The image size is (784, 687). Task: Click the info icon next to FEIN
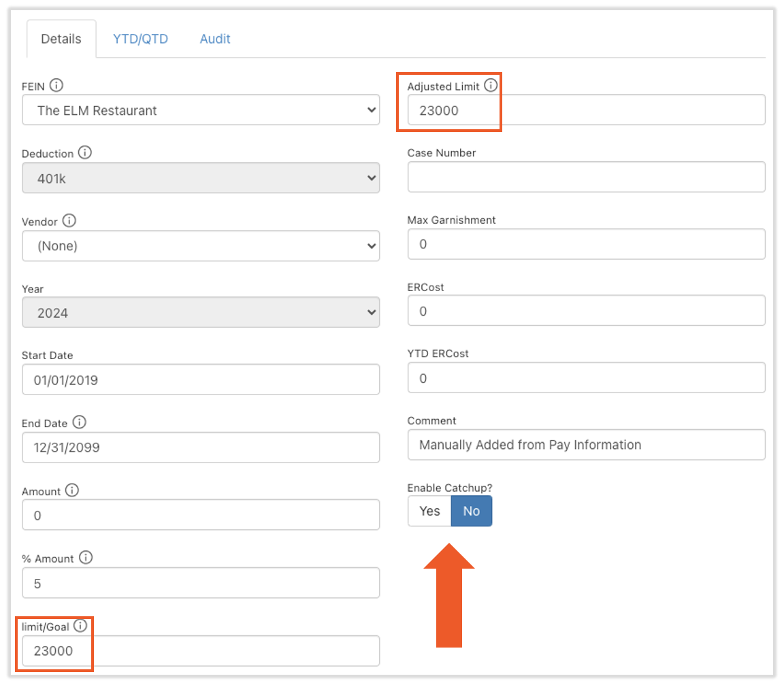click(56, 85)
